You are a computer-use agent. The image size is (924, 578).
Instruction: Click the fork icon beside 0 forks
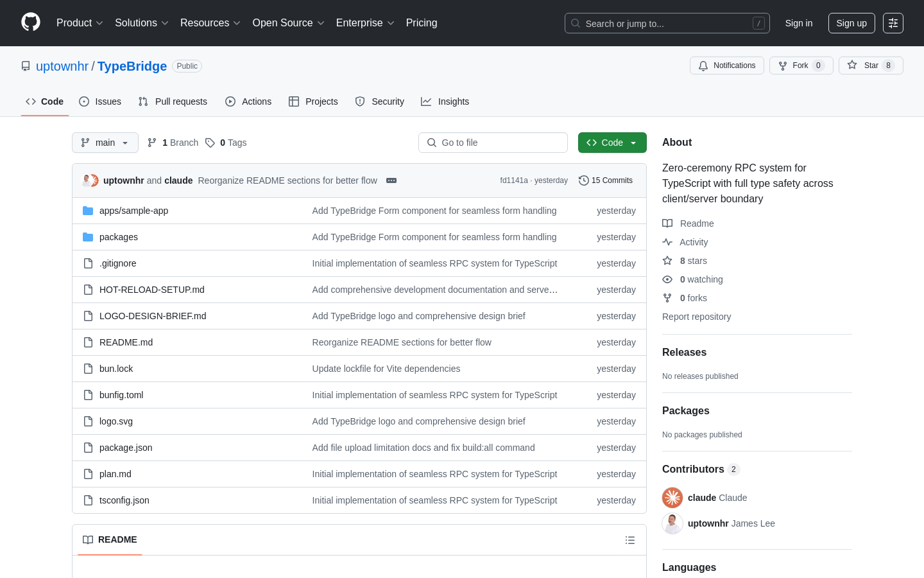point(667,298)
